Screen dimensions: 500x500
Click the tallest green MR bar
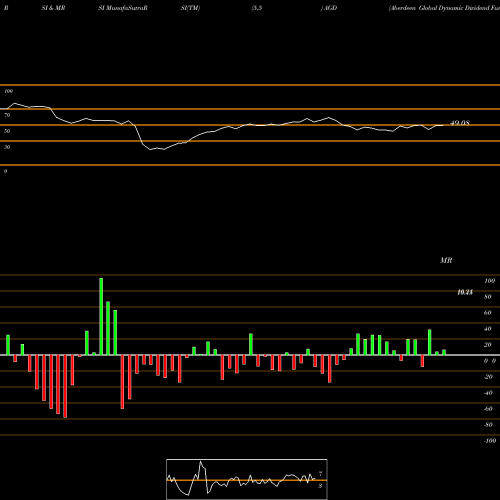coord(101,316)
